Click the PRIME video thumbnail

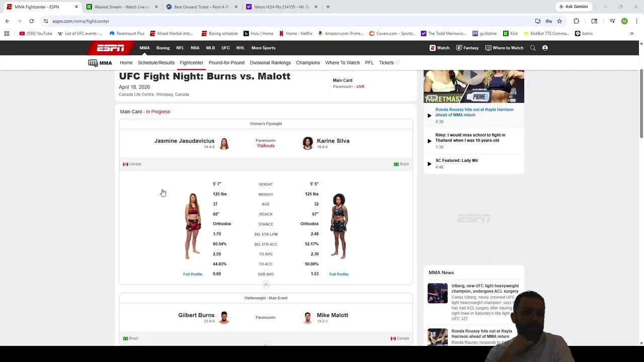coord(474,86)
